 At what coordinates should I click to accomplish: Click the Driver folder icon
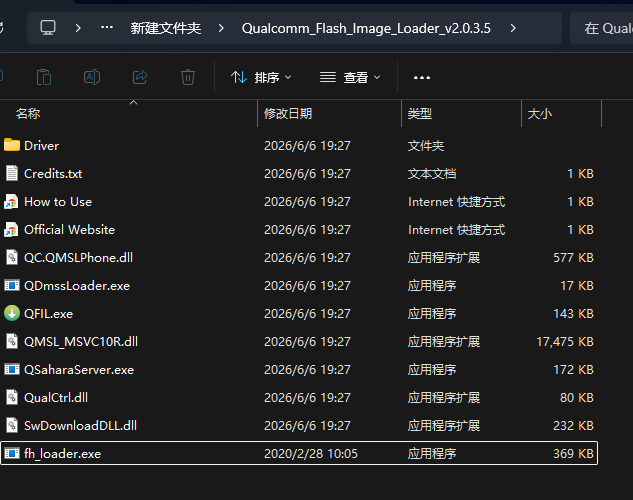click(12, 145)
